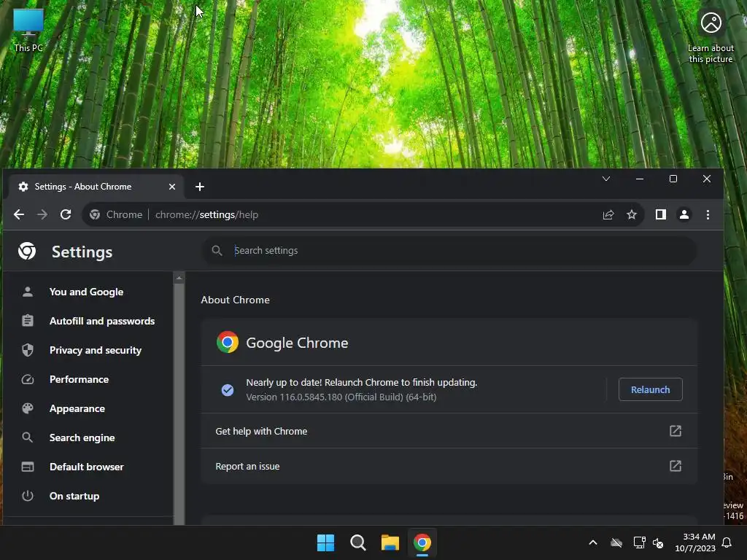Open the tab search dropdown chevron

coord(606,179)
